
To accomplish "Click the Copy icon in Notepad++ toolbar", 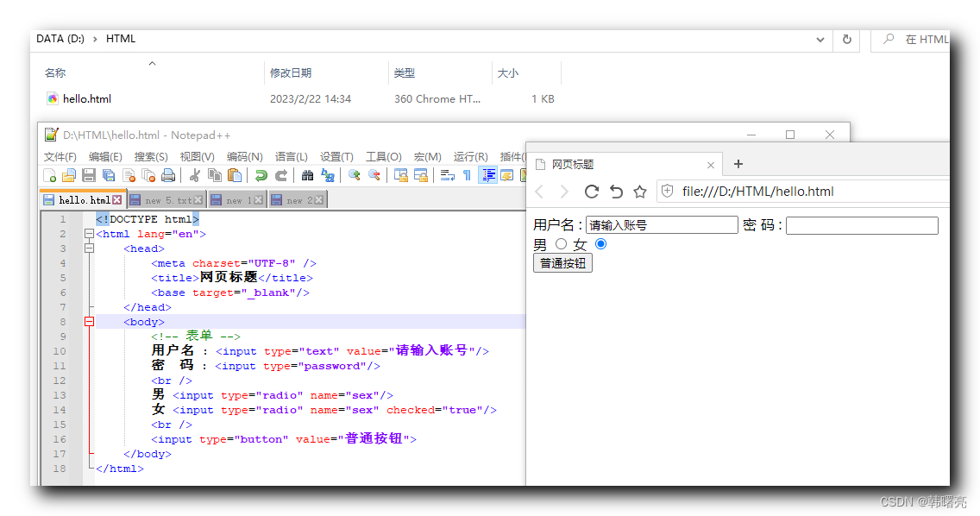I will [214, 176].
